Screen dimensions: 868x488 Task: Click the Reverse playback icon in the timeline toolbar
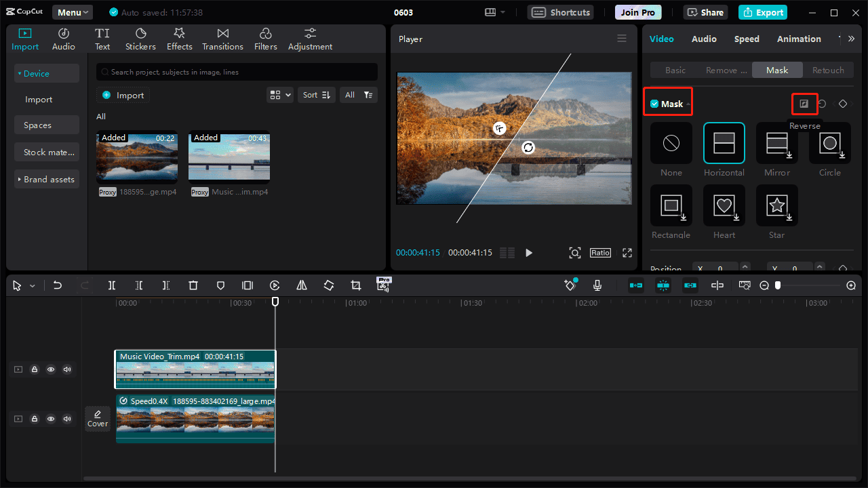coord(275,285)
